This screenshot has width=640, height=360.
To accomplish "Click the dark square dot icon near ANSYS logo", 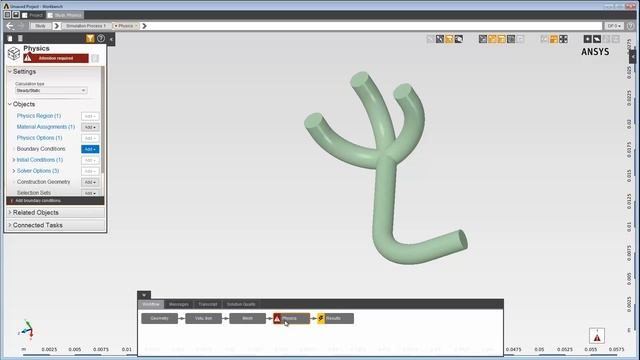I will pyautogui.click(x=587, y=39).
